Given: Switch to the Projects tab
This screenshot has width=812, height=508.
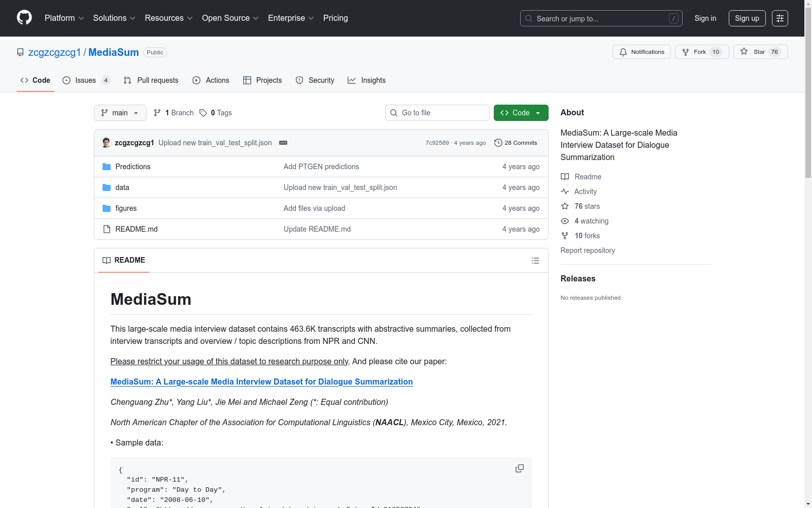Looking at the screenshot, I should (x=262, y=80).
